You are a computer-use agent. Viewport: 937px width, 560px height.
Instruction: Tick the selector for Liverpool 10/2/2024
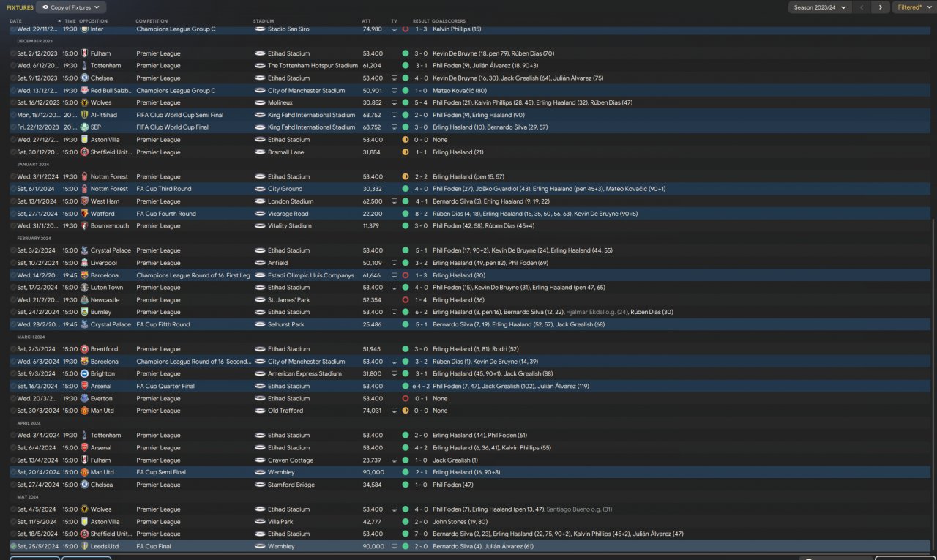[x=13, y=263]
